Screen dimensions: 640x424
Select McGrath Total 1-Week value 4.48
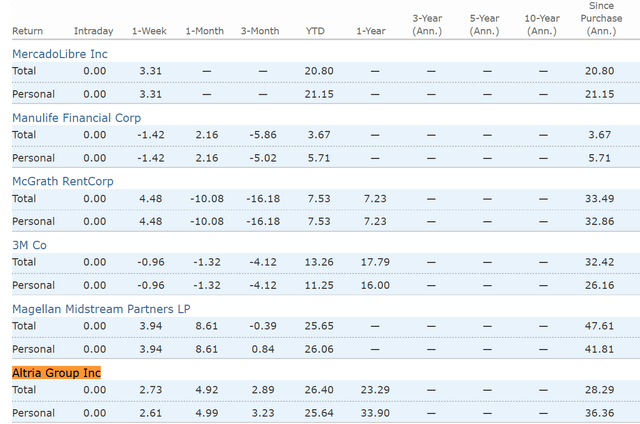[151, 199]
